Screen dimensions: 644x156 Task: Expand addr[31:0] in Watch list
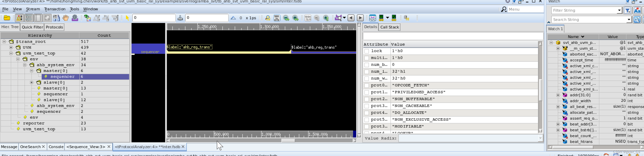point(558,95)
